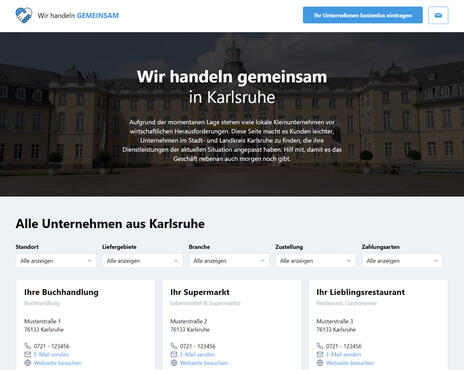Click mail icon in Ihr Supermarkt card
This screenshot has width=464, height=370.
point(174,354)
